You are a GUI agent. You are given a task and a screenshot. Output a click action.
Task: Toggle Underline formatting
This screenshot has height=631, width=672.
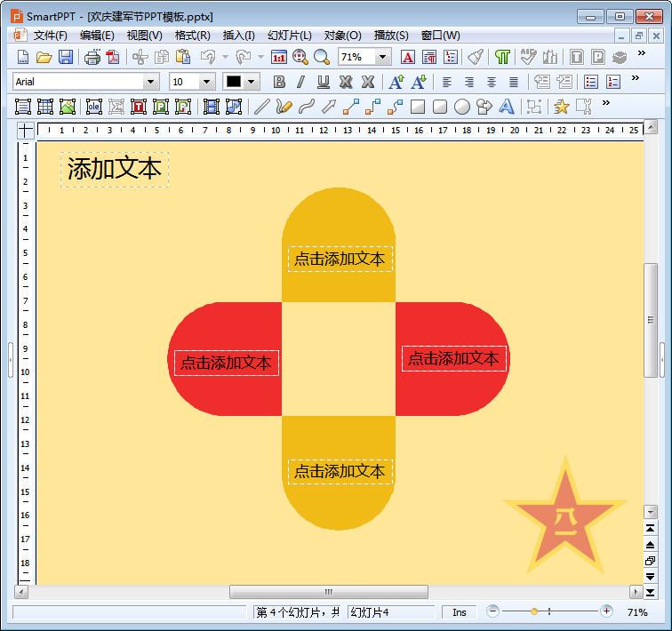point(324,82)
